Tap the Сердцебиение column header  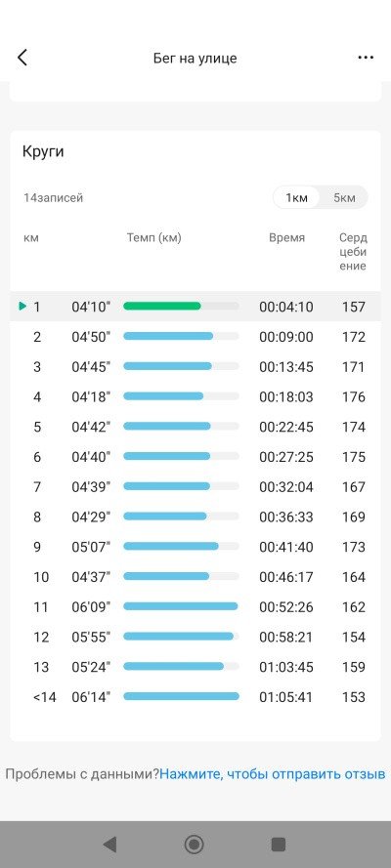(353, 252)
